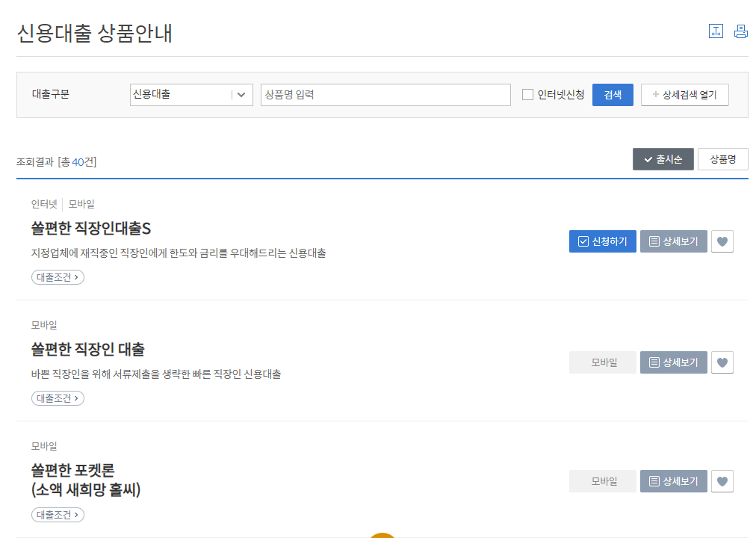Click the print page icon
Viewport: 756px width, 538px height.
pyautogui.click(x=740, y=31)
